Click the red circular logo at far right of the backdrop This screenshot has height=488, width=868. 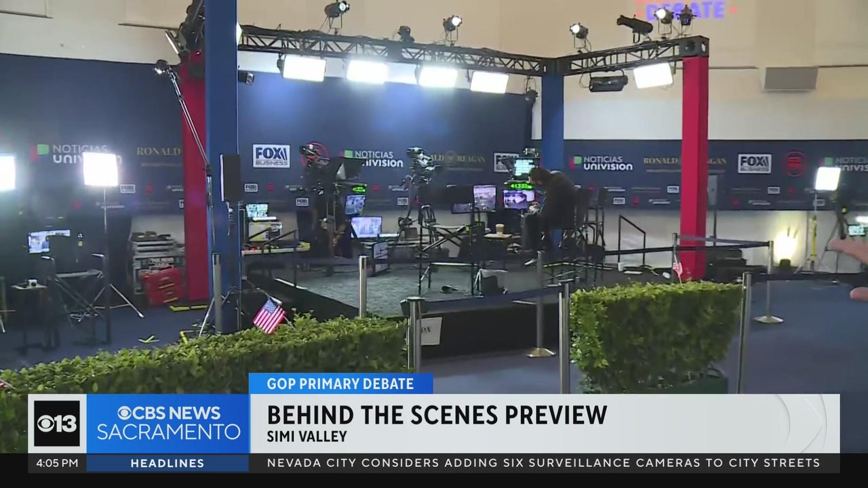pos(794,163)
